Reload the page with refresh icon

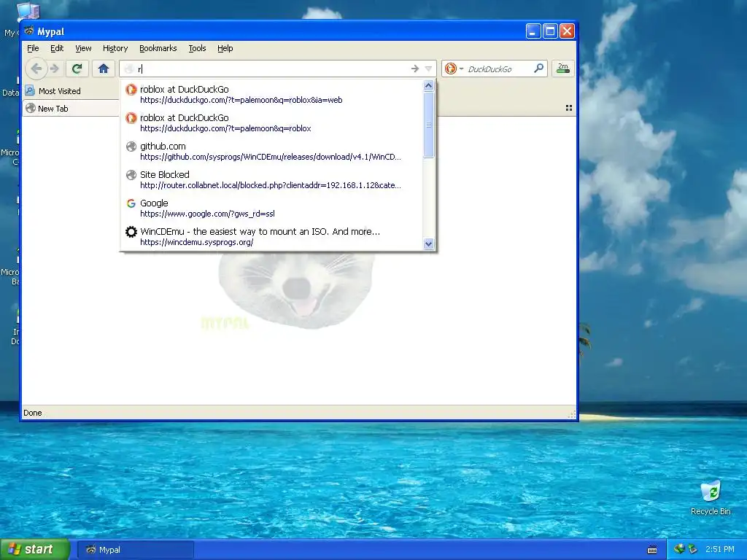pos(77,69)
